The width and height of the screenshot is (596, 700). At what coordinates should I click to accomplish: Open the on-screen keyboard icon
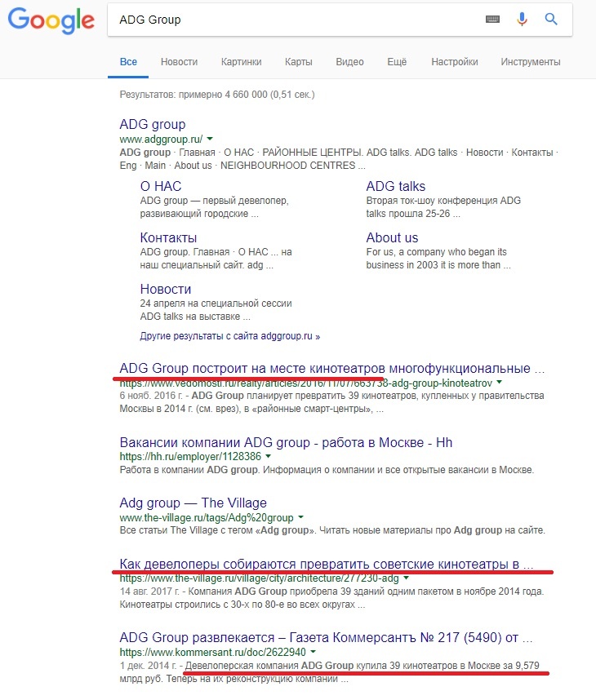[492, 20]
